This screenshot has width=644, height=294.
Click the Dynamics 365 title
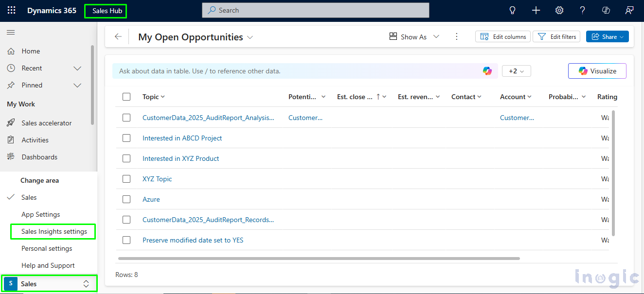(52, 10)
